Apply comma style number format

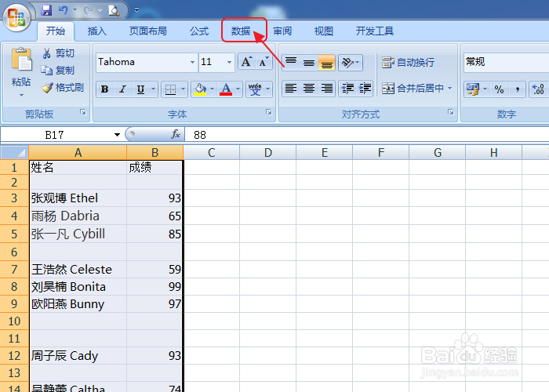[517, 89]
